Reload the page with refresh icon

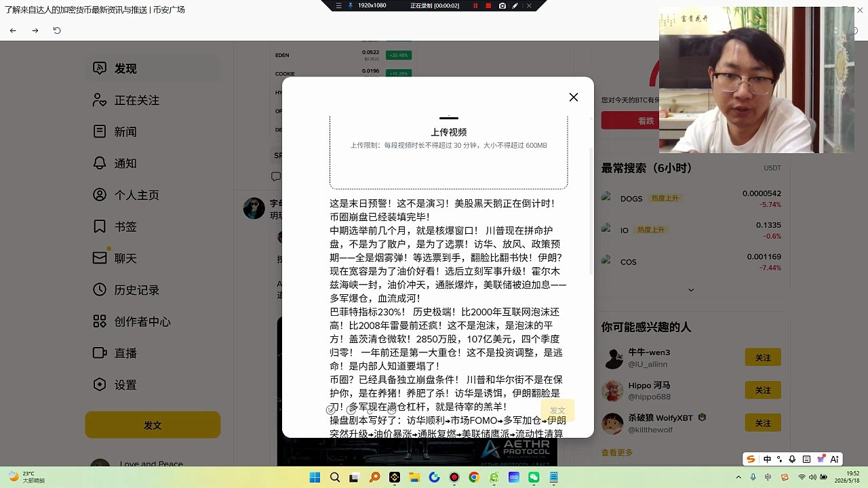tap(57, 30)
